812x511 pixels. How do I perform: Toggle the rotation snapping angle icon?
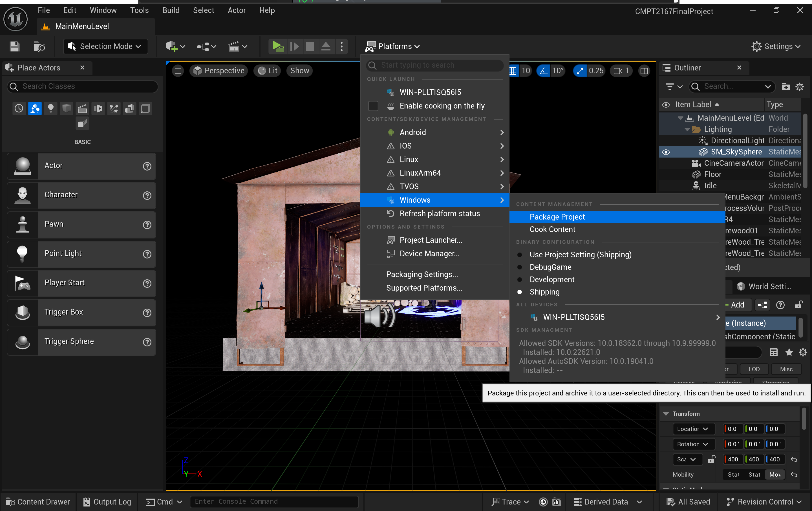point(544,70)
